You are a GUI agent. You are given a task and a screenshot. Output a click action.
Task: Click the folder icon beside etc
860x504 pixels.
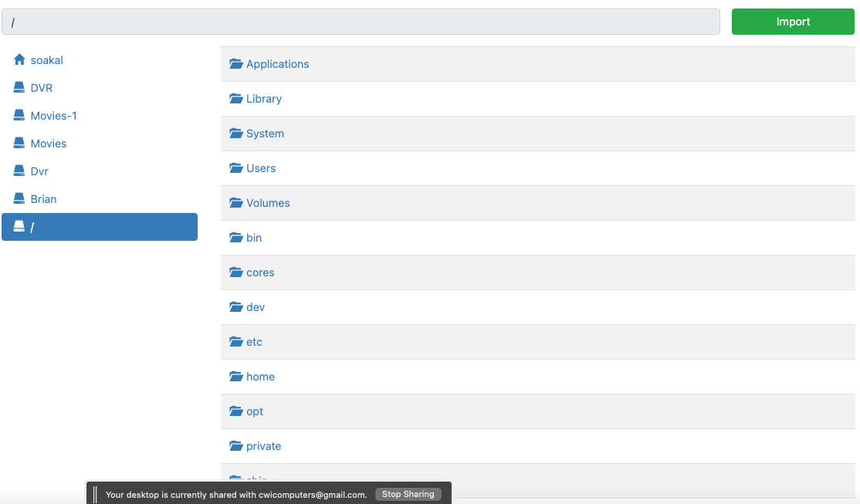click(236, 342)
